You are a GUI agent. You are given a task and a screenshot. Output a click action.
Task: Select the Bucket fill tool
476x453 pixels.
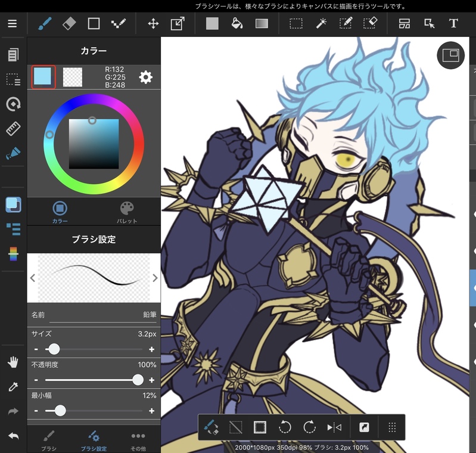pyautogui.click(x=237, y=23)
